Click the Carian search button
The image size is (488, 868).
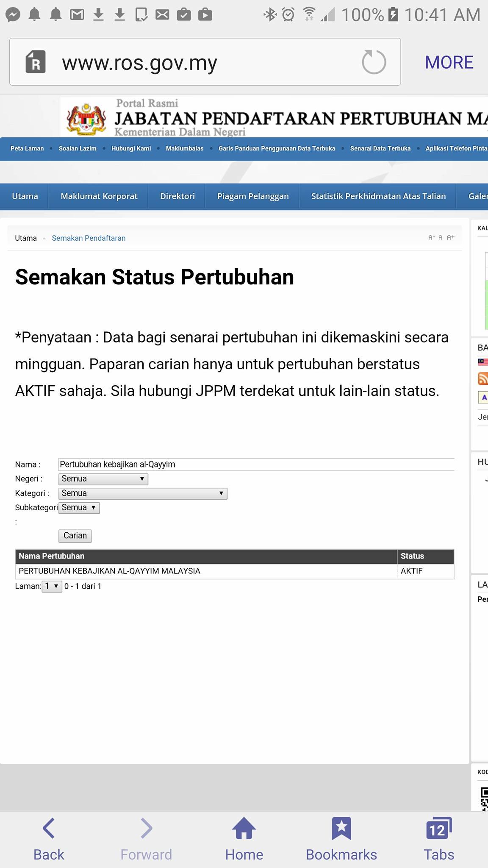[75, 536]
